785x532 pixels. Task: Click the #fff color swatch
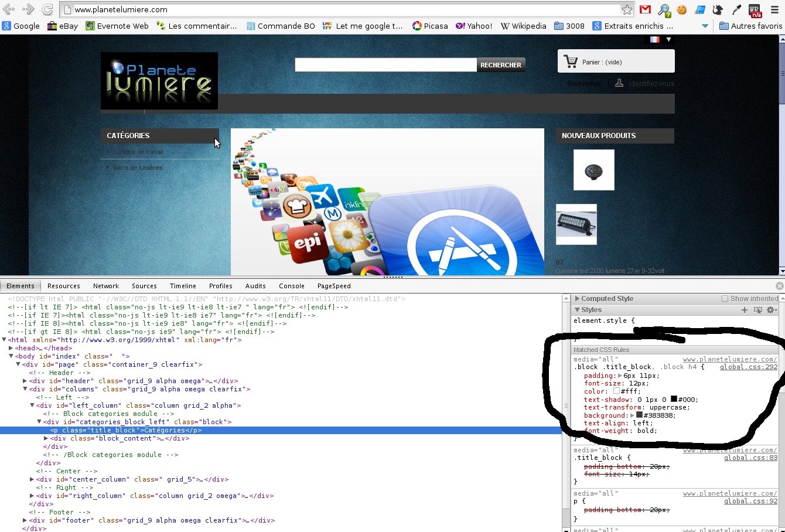click(616, 391)
